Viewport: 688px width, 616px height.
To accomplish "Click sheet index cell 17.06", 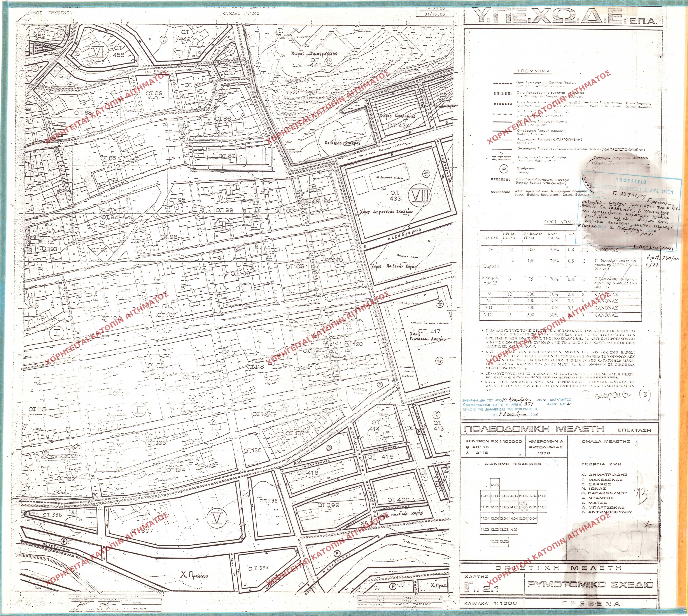I will click(x=542, y=496).
